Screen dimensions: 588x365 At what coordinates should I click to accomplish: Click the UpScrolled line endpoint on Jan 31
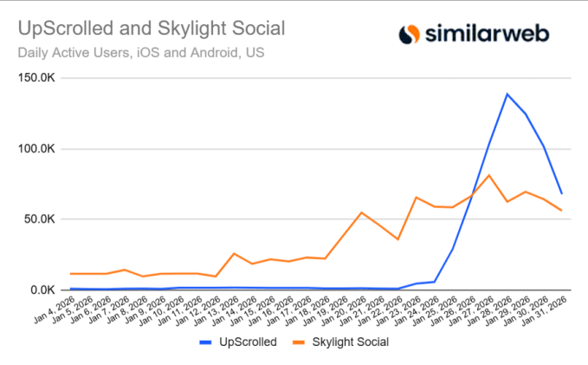(x=562, y=193)
